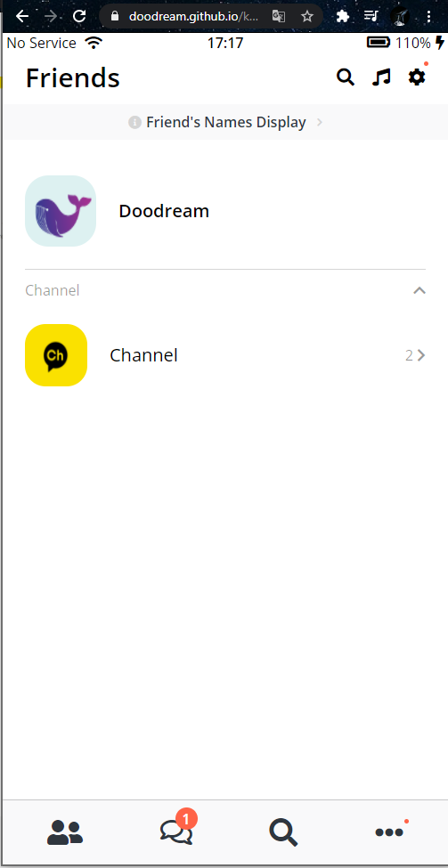Click the padlock site info icon
The image size is (448, 868).
pyautogui.click(x=115, y=16)
